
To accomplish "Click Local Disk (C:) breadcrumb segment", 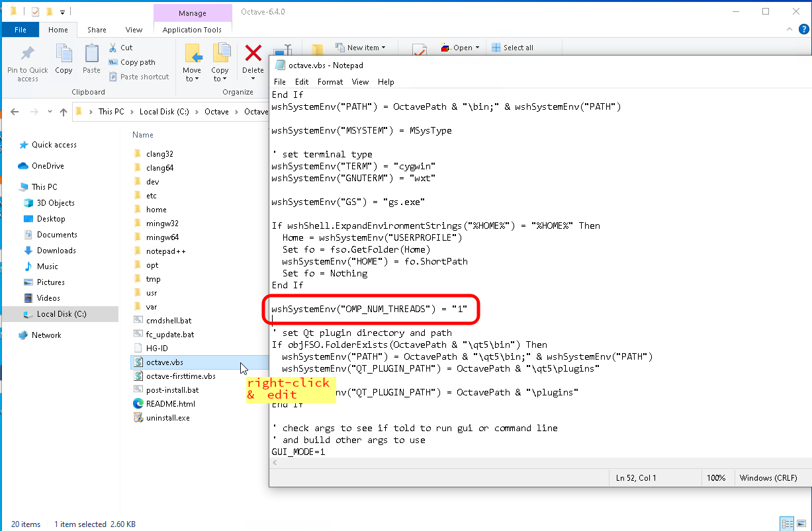I will coord(164,112).
